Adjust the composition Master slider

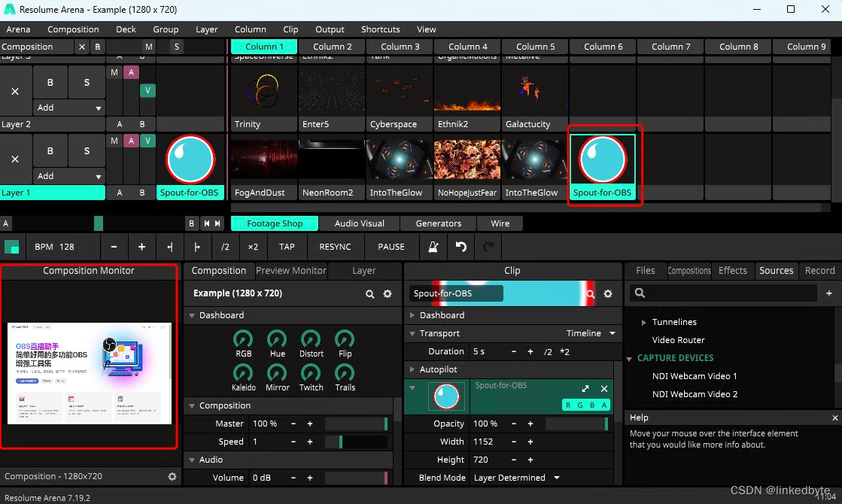click(356, 424)
